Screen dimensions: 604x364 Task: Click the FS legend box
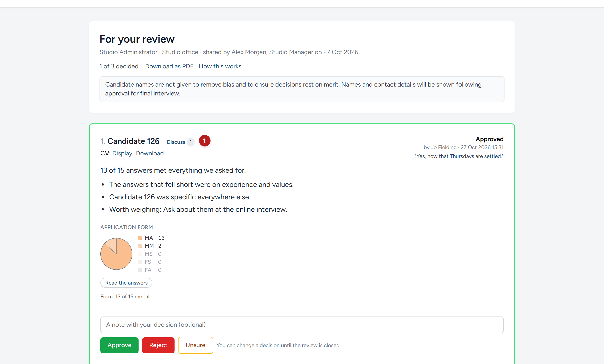pos(140,262)
